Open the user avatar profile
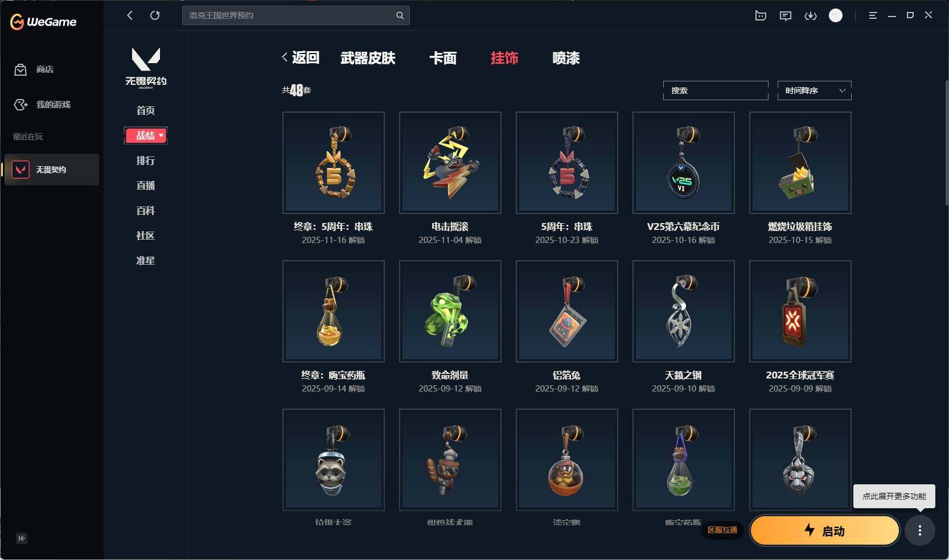 (836, 15)
